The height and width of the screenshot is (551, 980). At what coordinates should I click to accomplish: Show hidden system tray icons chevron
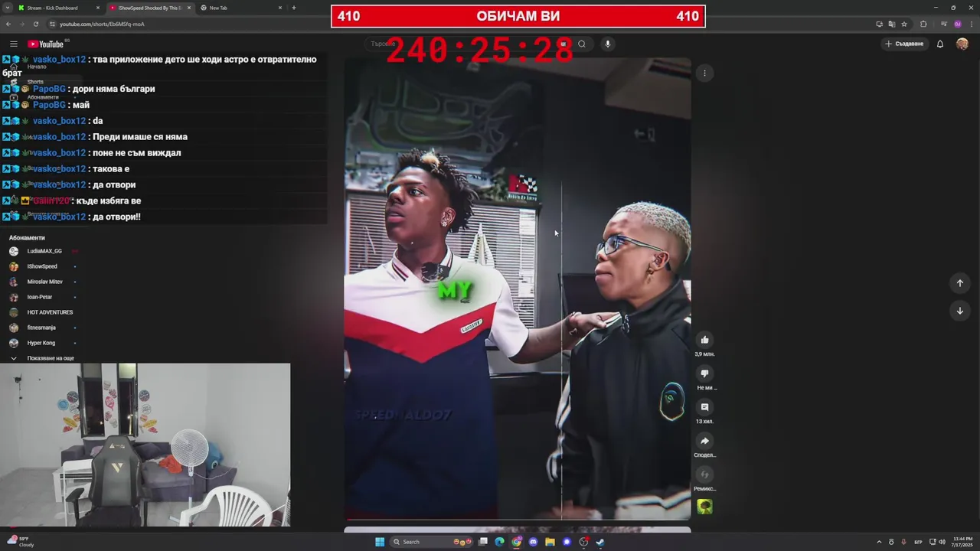pyautogui.click(x=879, y=542)
